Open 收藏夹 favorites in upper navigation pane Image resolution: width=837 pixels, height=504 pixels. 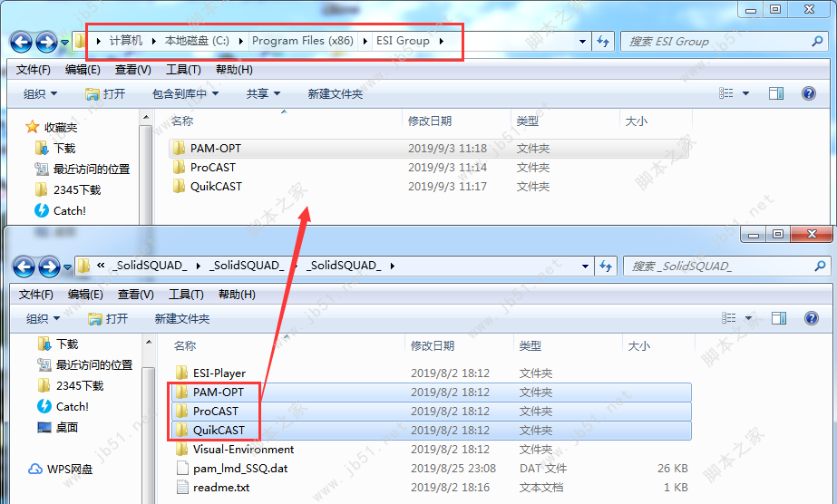[x=52, y=127]
